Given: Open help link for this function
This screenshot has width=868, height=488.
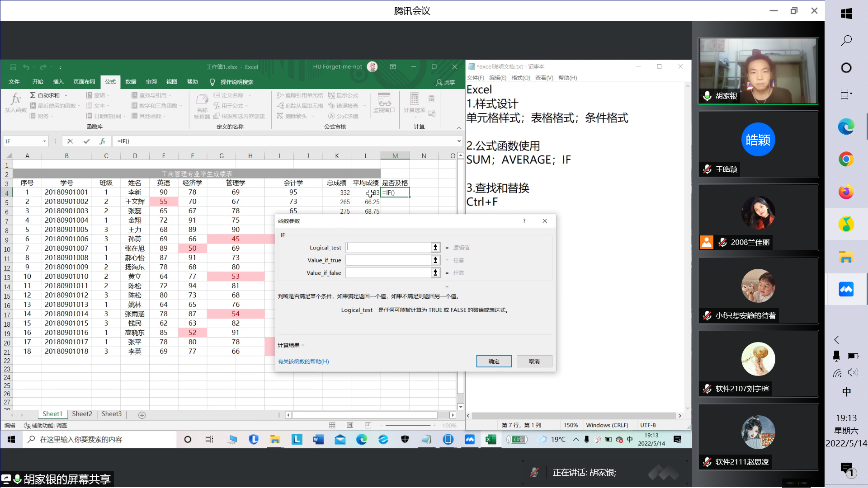Looking at the screenshot, I should (303, 361).
